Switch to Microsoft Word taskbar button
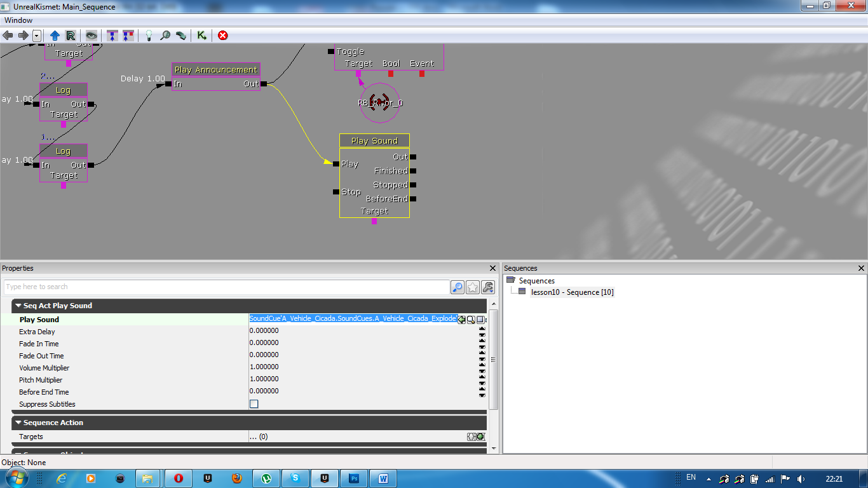 (x=383, y=478)
